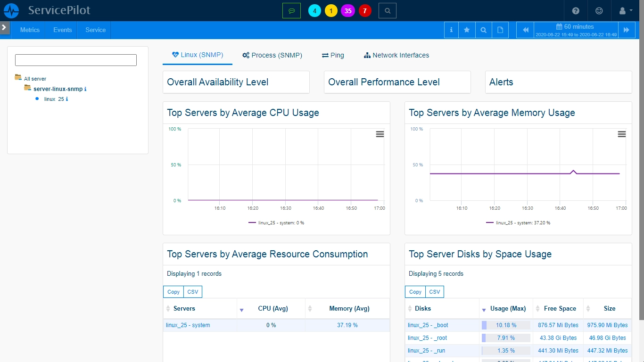Copy Disks by Space Usage table
This screenshot has height=362, width=644.
415,292
